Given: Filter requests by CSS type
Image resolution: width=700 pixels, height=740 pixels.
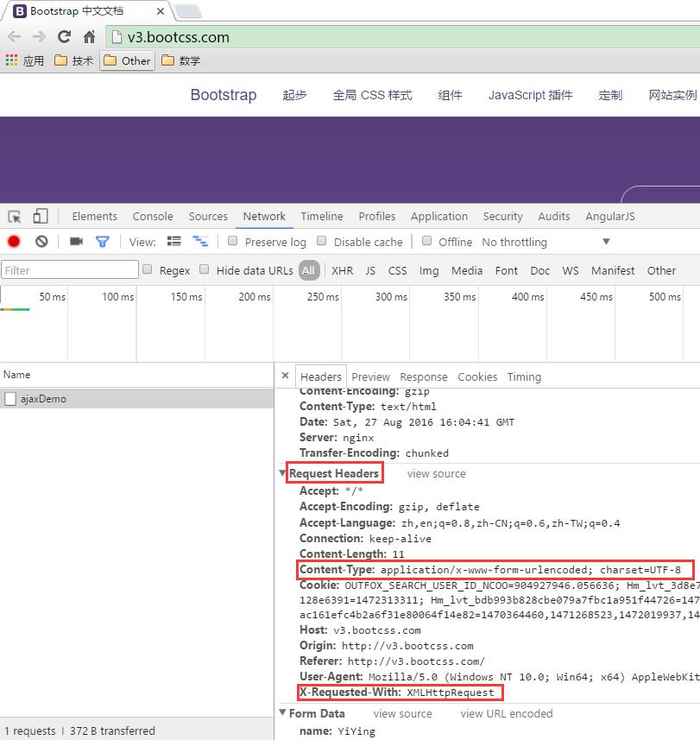Looking at the screenshot, I should pyautogui.click(x=397, y=271).
